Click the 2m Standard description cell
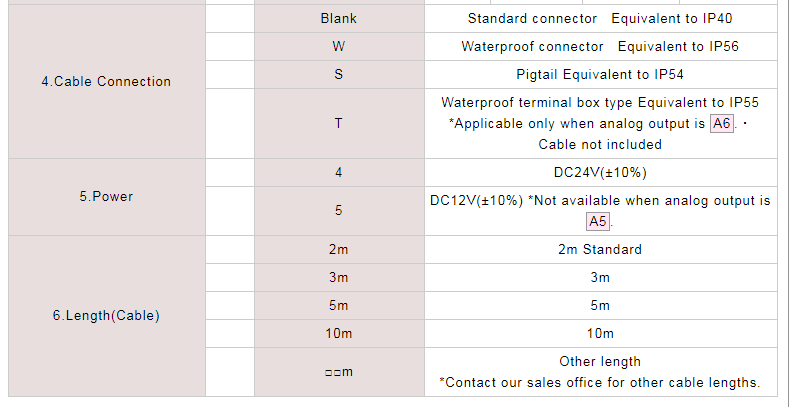Screen dimensions: 789x407 click(601, 250)
